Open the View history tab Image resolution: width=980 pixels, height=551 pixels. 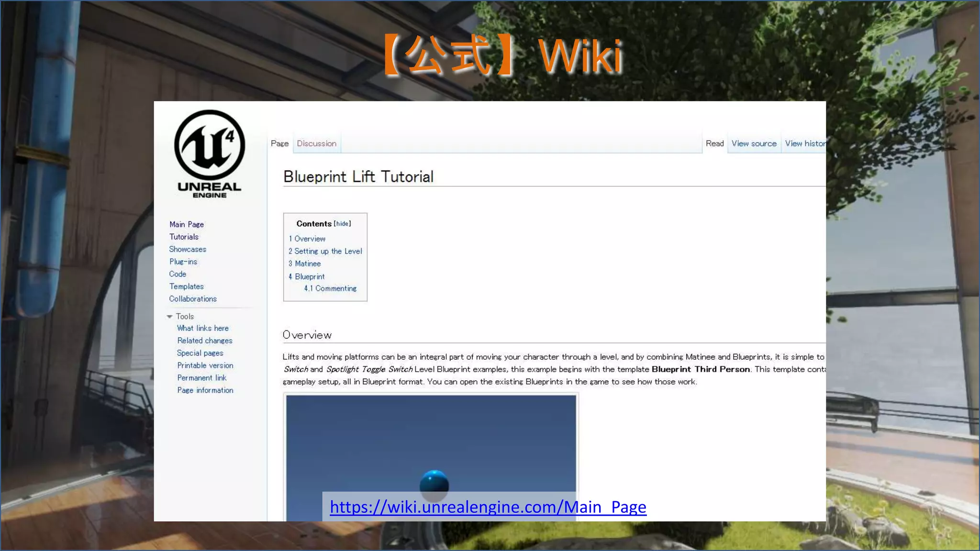click(805, 143)
